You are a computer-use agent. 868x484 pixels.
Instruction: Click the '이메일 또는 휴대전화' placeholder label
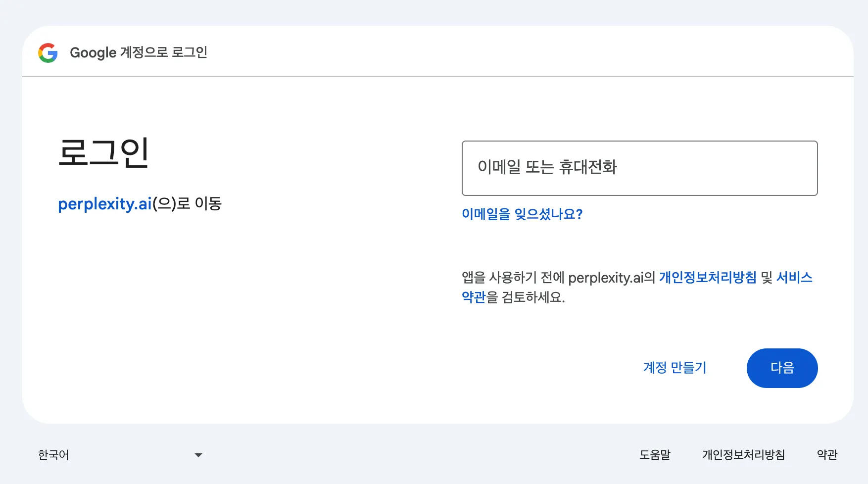[547, 167]
